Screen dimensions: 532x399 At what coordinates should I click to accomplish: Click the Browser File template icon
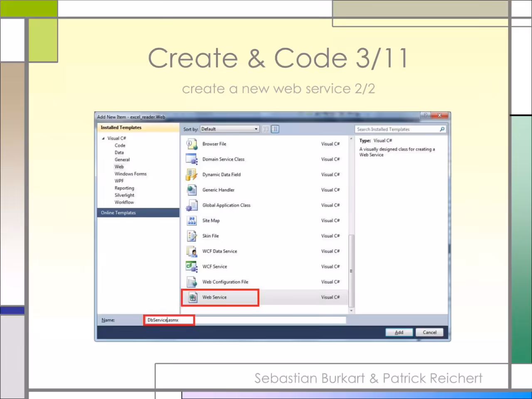point(192,144)
